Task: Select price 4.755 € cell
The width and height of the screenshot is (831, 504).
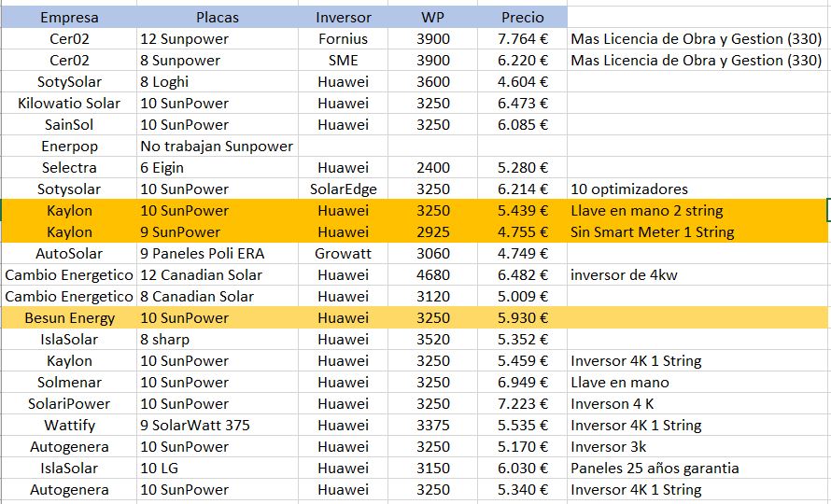Action: [522, 232]
